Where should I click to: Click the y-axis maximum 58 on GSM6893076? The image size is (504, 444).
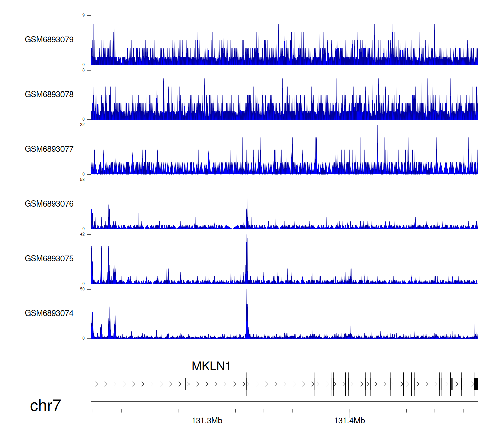point(82,180)
